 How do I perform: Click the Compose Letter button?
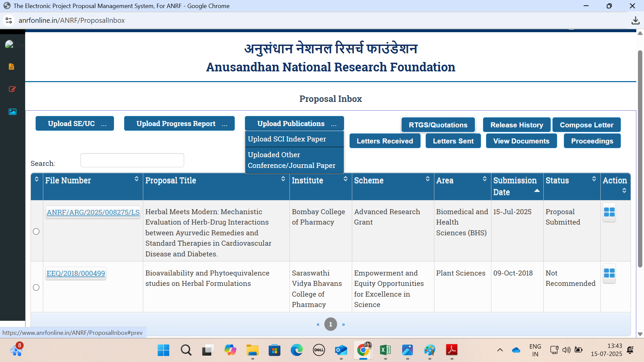[586, 125]
